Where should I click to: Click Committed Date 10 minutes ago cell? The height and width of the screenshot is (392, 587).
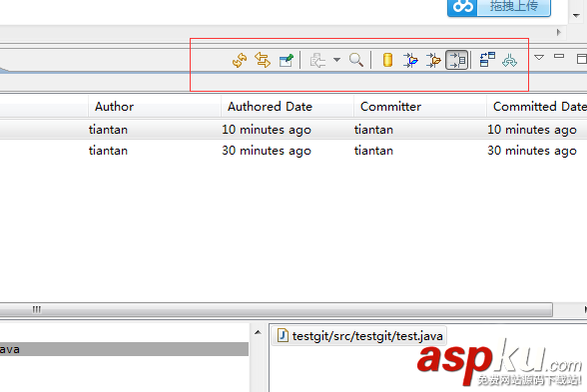[532, 130]
